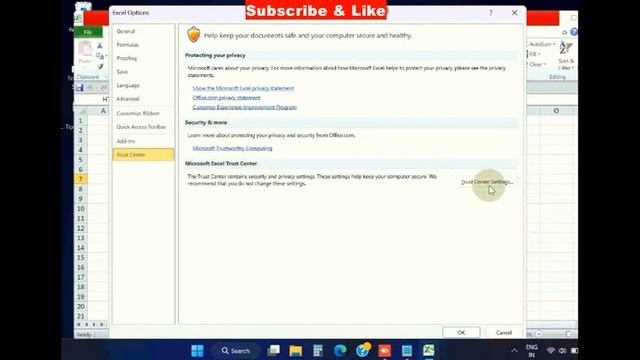640x360 pixels.
Task: Cancel the Excel Options dialog
Action: point(504,333)
